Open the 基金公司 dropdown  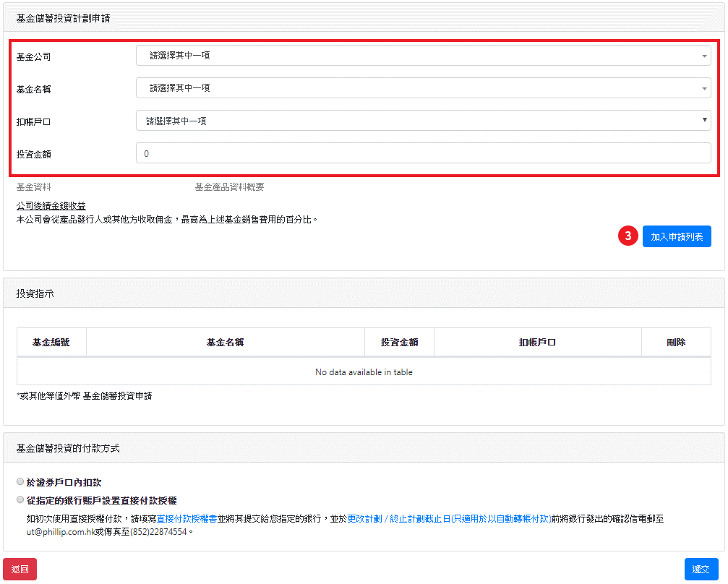tap(423, 56)
